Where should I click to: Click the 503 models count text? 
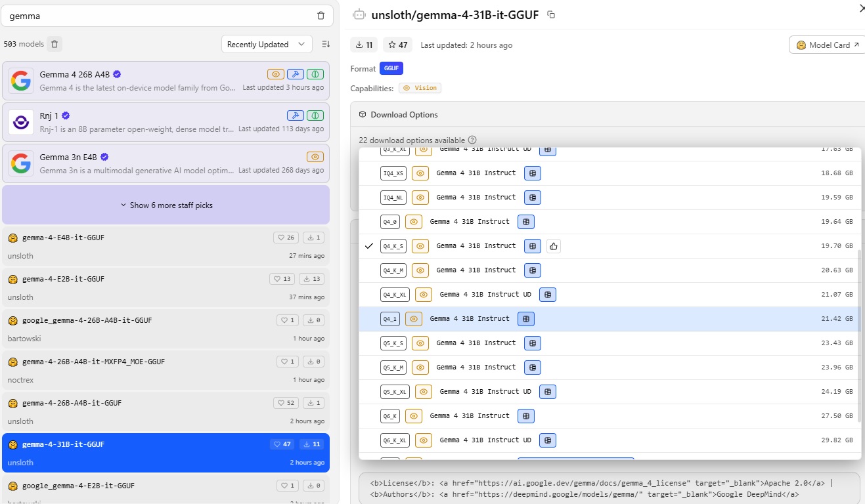pos(24,44)
